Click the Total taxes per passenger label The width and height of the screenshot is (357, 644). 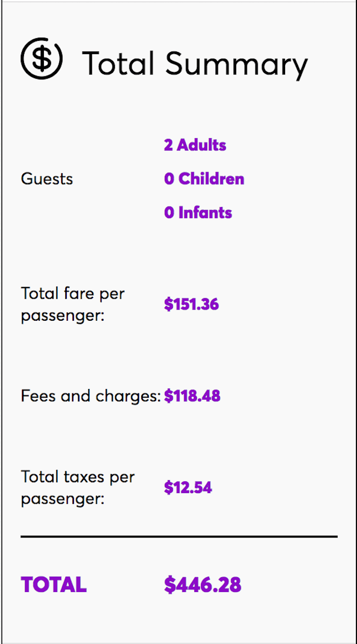[x=78, y=488]
